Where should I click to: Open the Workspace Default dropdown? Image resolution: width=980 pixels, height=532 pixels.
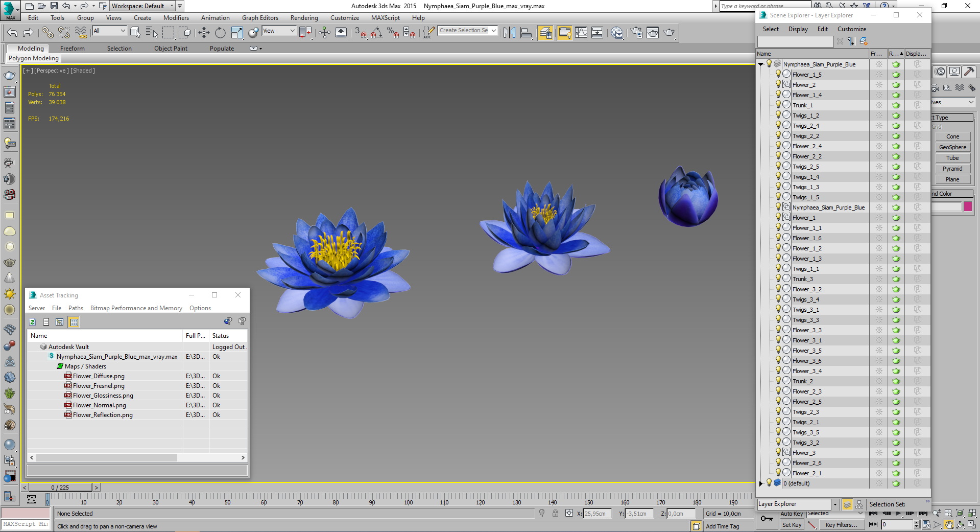click(x=143, y=6)
